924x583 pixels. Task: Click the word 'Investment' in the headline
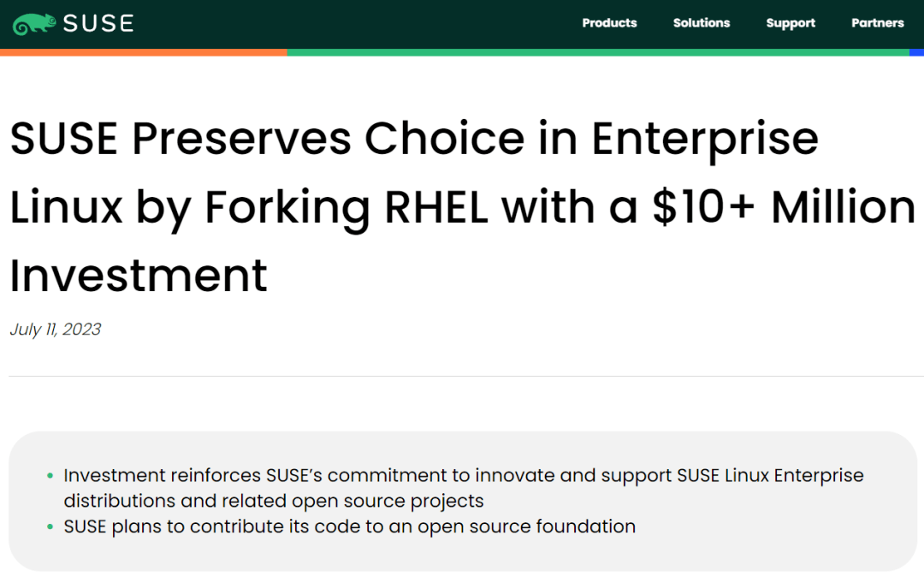pyautogui.click(x=137, y=276)
